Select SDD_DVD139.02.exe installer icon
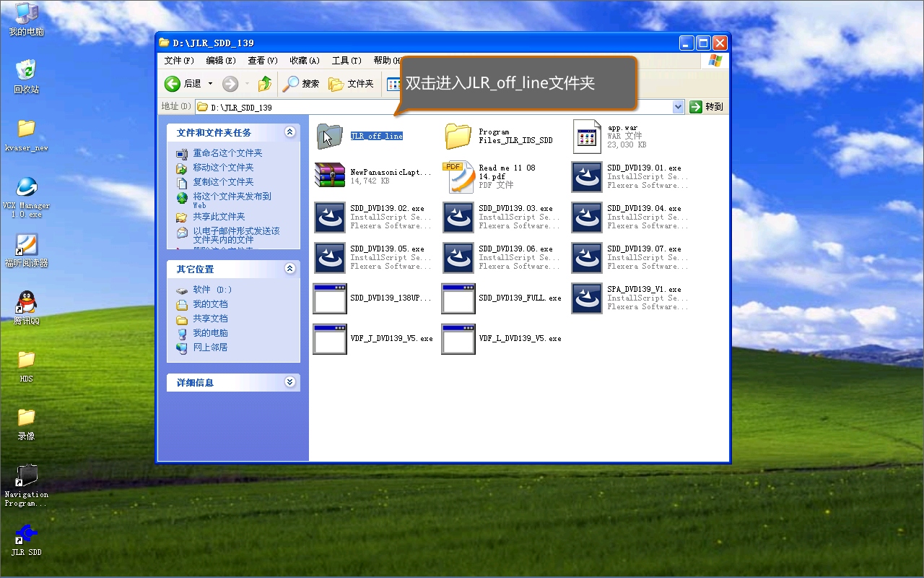The height and width of the screenshot is (578, 924). [330, 217]
